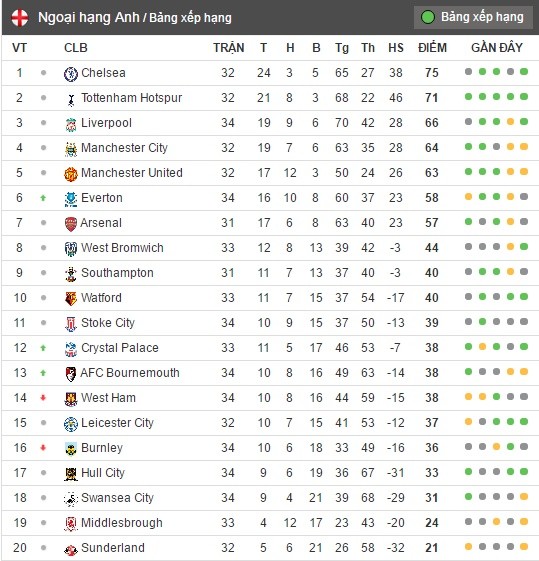The height and width of the screenshot is (561, 539).
Task: Click the Liverpool club crest icon
Action: [71, 124]
